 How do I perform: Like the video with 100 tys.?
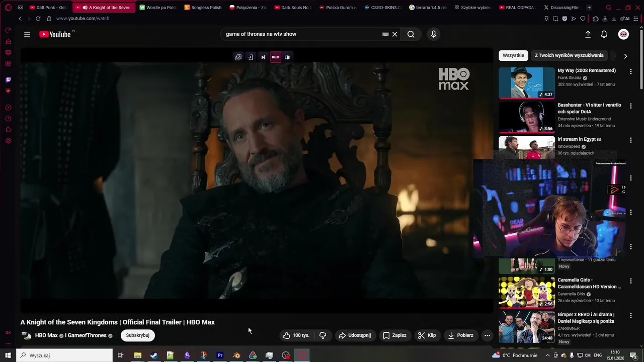coord(296,335)
